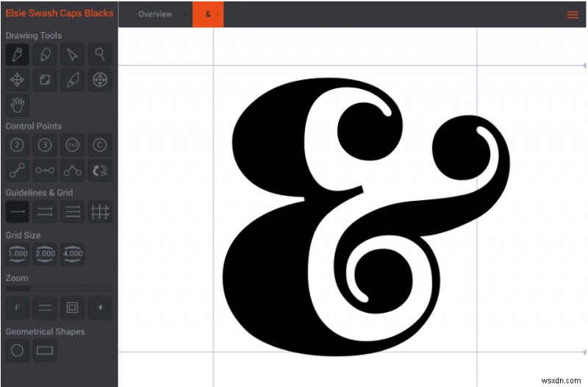Select the Resize tool with corner arrow
The image size is (588, 387).
coord(45,79)
